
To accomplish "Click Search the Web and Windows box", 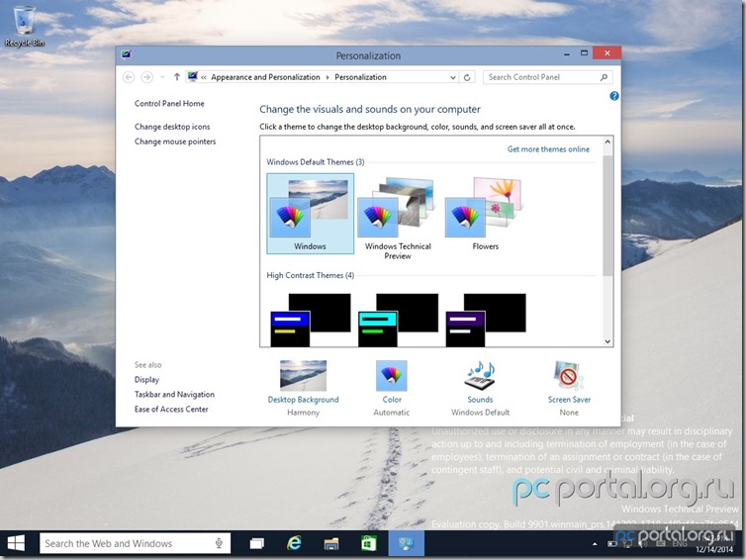I will point(135,543).
